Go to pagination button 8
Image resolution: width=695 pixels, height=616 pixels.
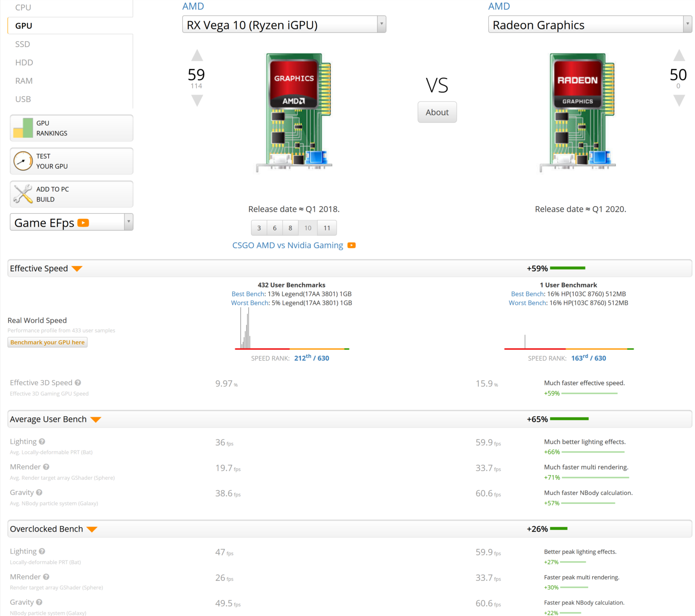[x=290, y=228]
